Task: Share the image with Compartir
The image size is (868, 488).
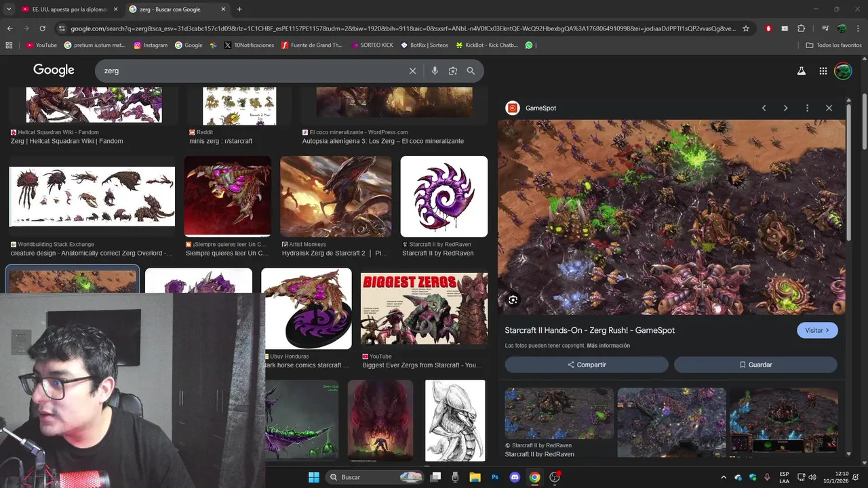Action: click(x=587, y=365)
